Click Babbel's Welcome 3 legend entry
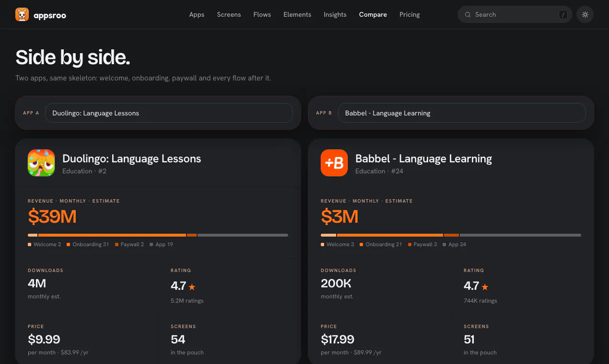The height and width of the screenshot is (364, 609). pyautogui.click(x=338, y=244)
